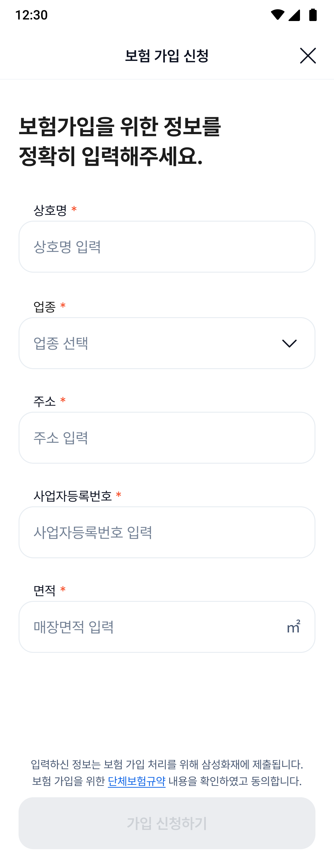This screenshot has width=334, height=868.
Task: Tap the cellular signal icon
Action: coord(294,15)
